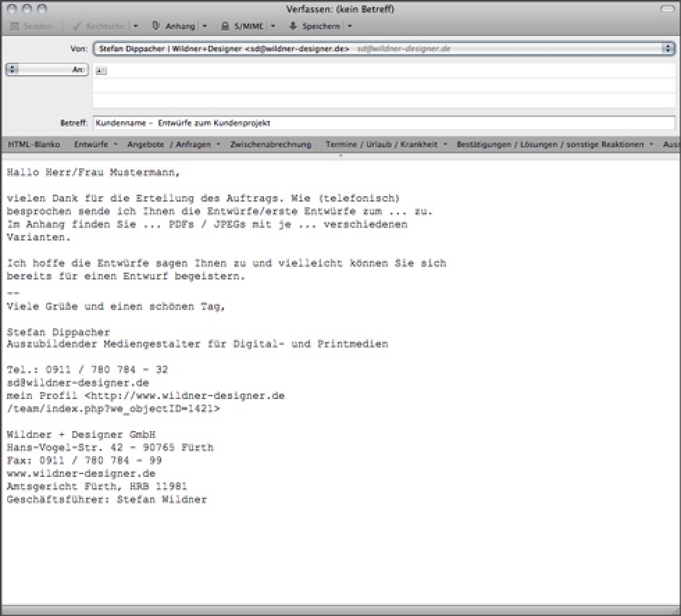Open the recipient type selector beside An:
The height and width of the screenshot is (616, 681).
[10, 70]
